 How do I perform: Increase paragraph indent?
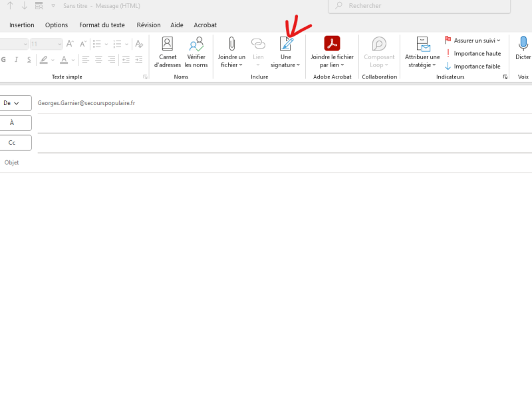click(139, 60)
